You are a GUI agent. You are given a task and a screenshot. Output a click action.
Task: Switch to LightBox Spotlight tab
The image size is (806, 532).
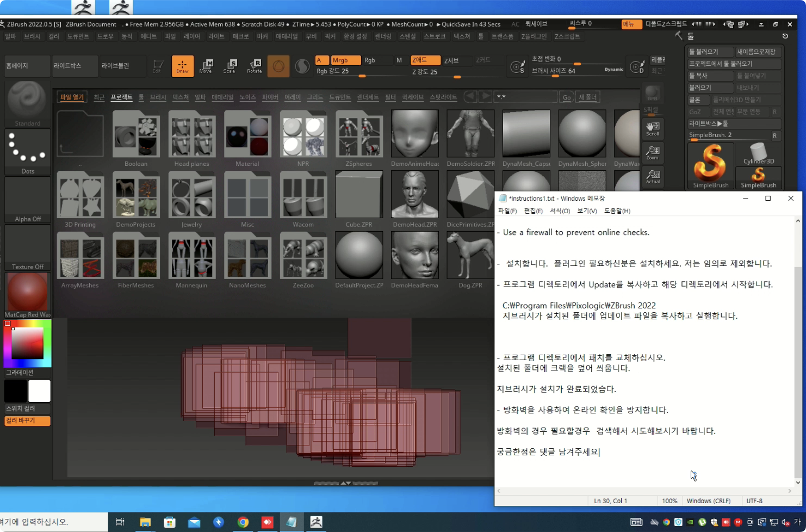tap(443, 97)
